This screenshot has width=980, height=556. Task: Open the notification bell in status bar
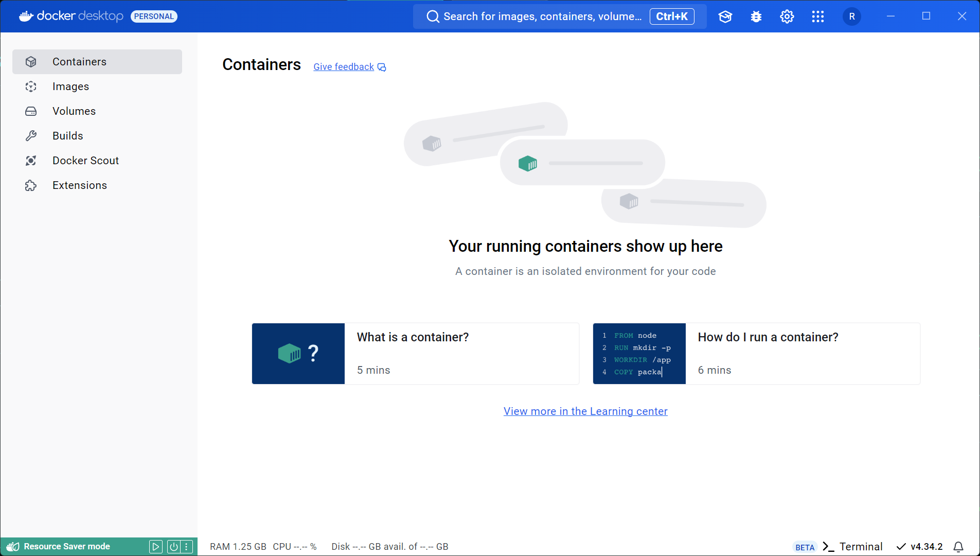coord(958,546)
